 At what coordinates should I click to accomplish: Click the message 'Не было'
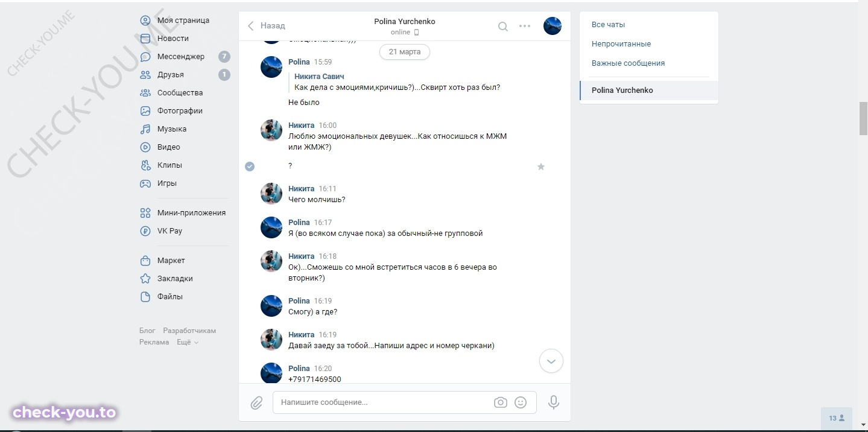coord(304,103)
